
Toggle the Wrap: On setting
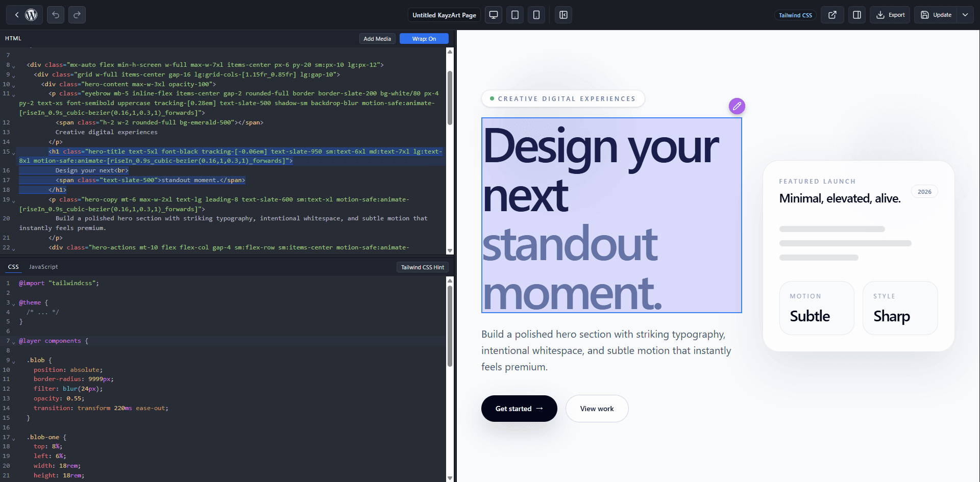pos(424,38)
